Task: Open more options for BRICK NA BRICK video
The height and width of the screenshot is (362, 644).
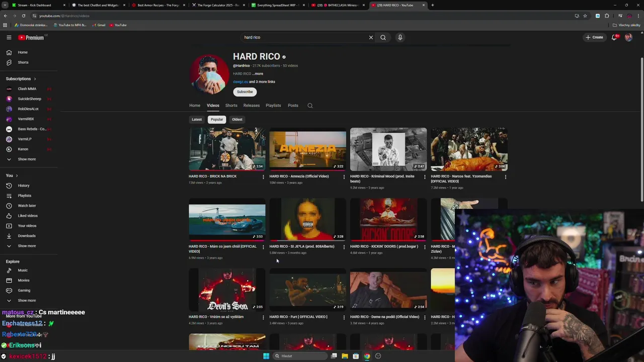Action: tap(263, 177)
